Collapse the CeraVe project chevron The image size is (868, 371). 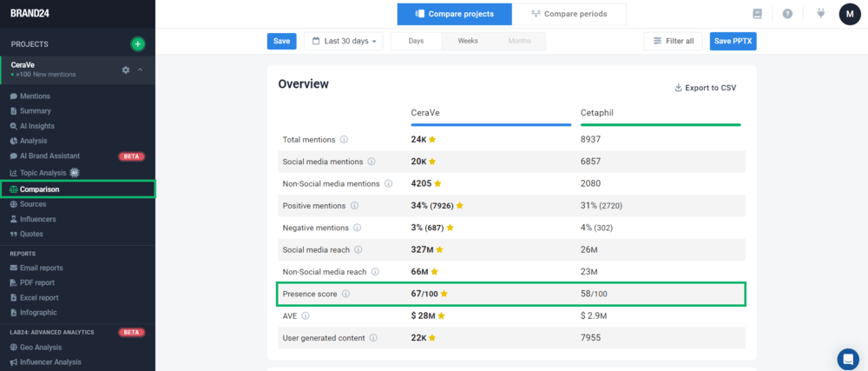pos(140,70)
